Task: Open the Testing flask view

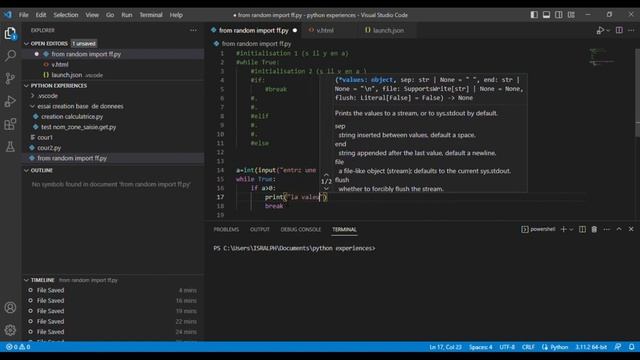Action: [10, 147]
